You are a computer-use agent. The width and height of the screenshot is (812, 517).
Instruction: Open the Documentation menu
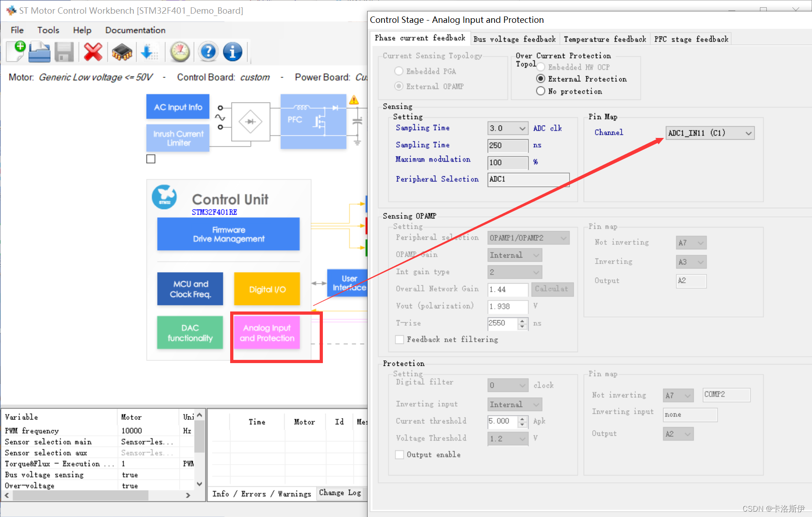coord(135,30)
